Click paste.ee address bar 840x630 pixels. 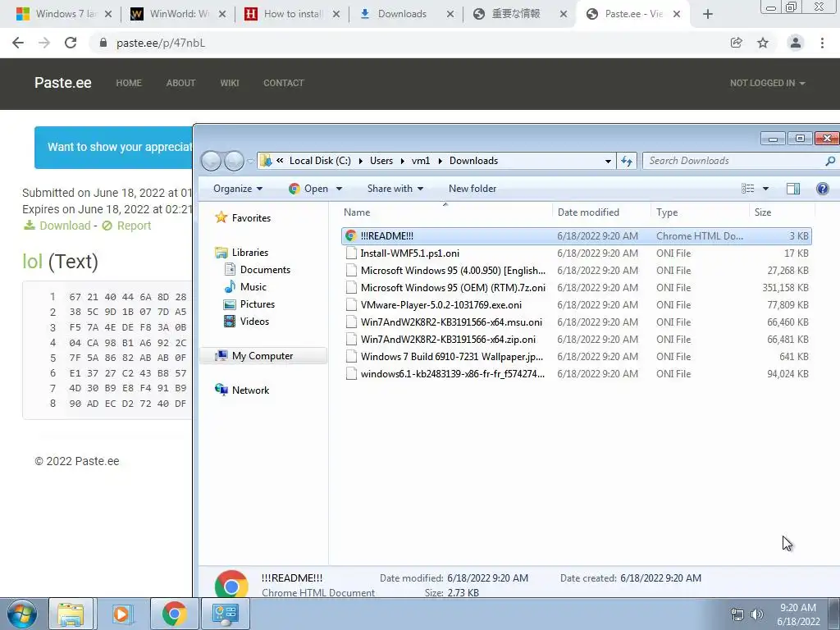click(x=407, y=43)
